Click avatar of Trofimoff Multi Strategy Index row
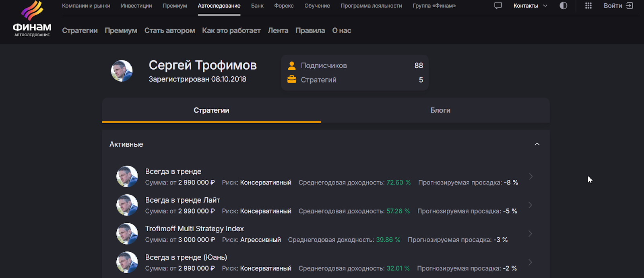The width and height of the screenshot is (644, 278). click(127, 234)
